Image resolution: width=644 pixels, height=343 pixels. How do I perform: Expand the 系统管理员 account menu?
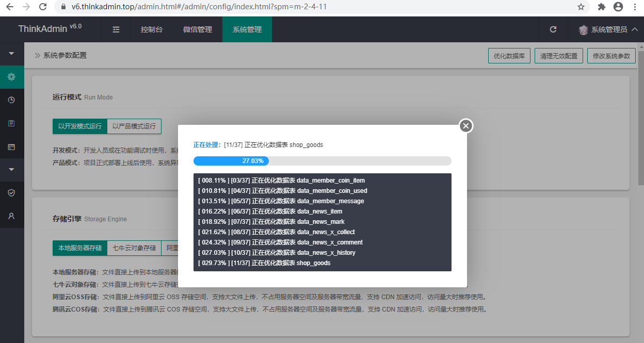pos(609,29)
